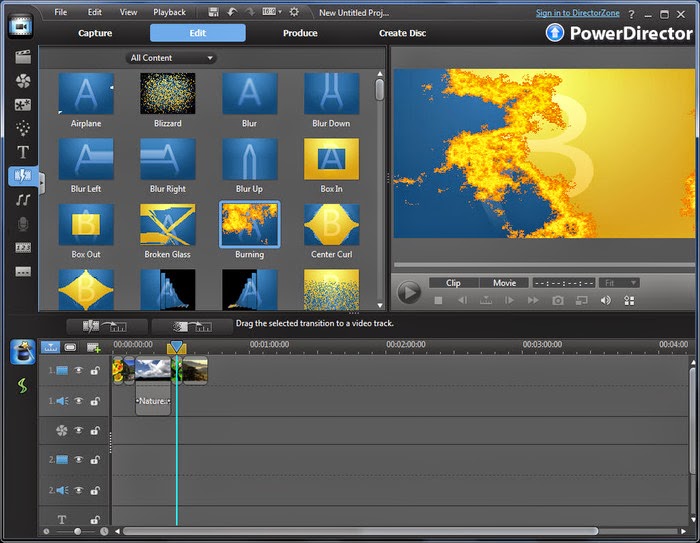This screenshot has height=543, width=700.
Task: Open the PiP Objects Room icon
Action: 23,104
